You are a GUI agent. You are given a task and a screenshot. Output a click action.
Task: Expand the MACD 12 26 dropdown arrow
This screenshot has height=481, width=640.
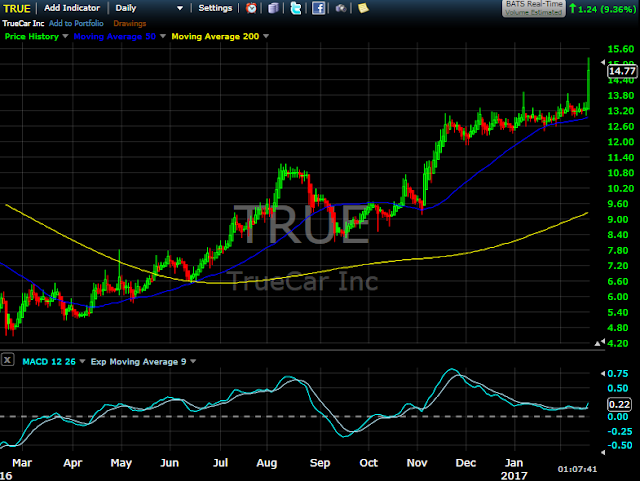tap(82, 361)
